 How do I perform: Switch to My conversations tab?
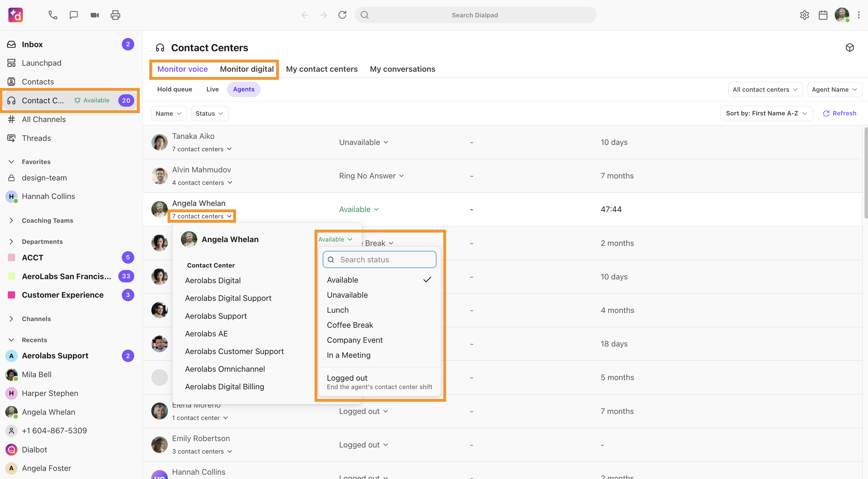(x=402, y=69)
